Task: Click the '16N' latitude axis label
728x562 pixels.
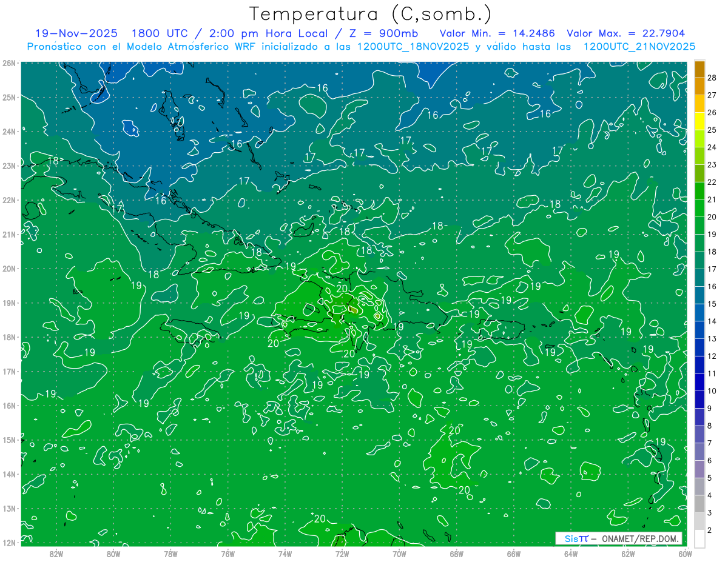Action: point(8,406)
